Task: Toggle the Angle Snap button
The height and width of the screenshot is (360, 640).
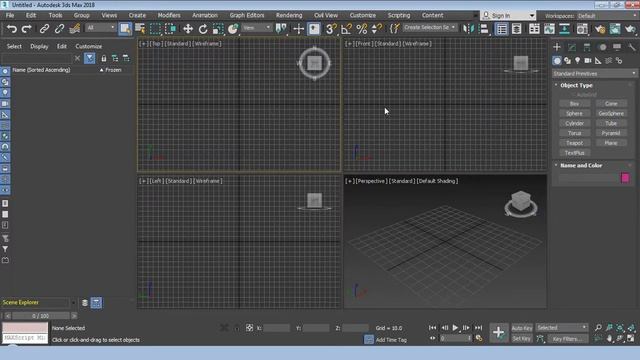Action: coord(346,29)
